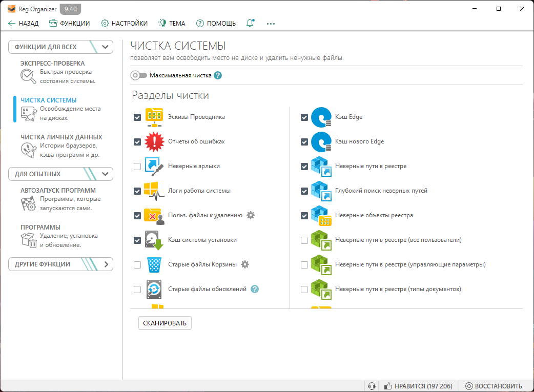Open help icon next to Максимальная чистка

point(218,76)
